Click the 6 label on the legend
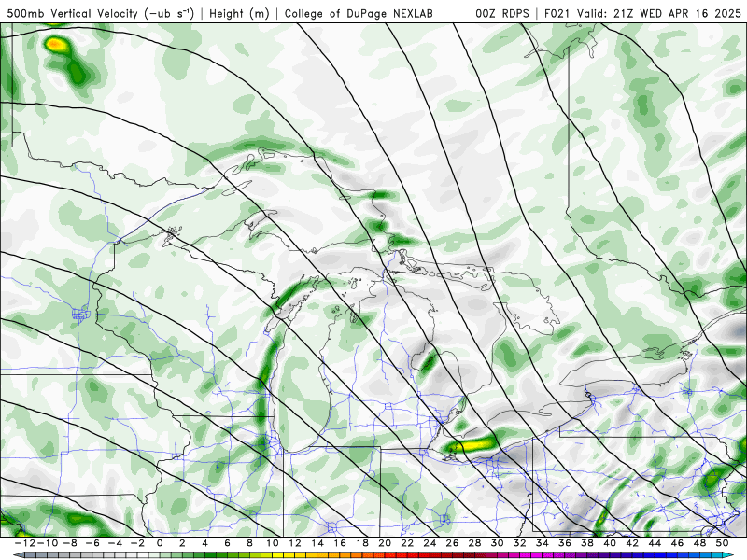The width and height of the screenshot is (747, 560). (227, 543)
